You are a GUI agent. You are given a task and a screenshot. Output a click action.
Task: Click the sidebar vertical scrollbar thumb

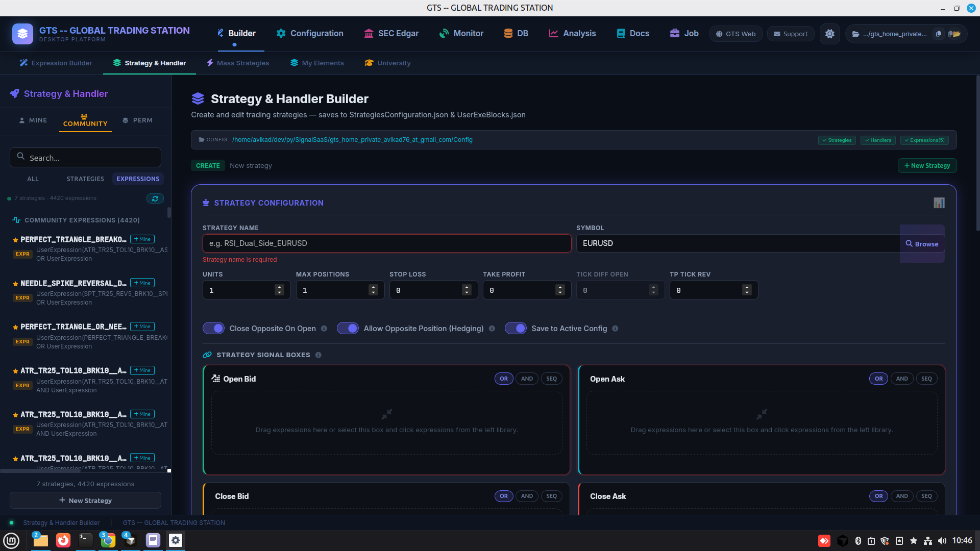pyautogui.click(x=169, y=212)
